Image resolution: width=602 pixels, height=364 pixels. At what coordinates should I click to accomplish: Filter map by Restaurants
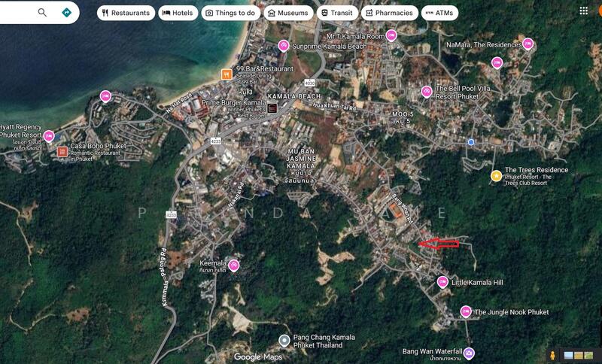click(x=126, y=13)
